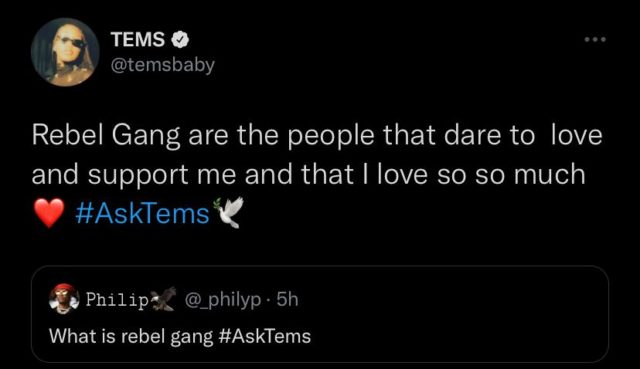The width and height of the screenshot is (640, 369).
Task: Click the red heart emoji
Action: (x=49, y=213)
